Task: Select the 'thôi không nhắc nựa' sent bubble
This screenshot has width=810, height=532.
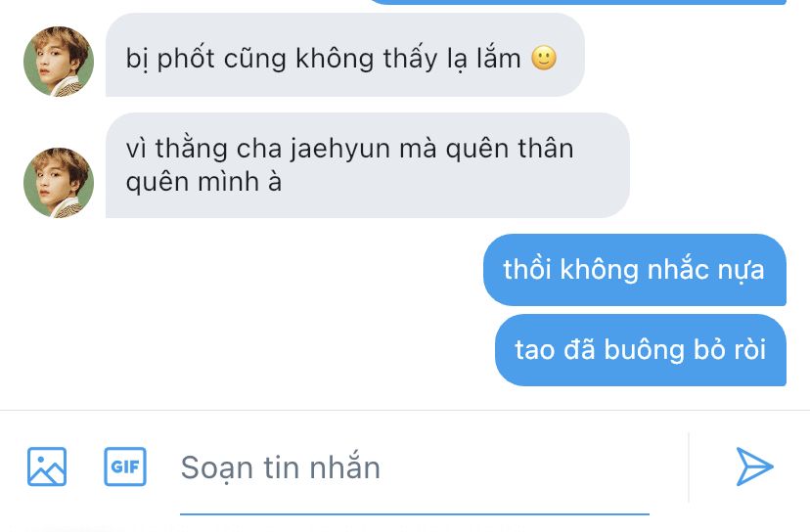Action: [x=634, y=270]
